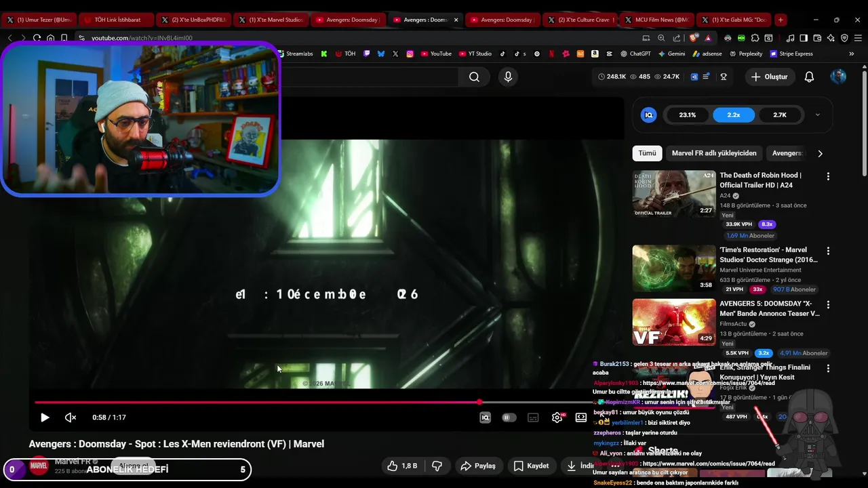Open a new browser tab with plus
The image size is (868, 488).
[781, 20]
